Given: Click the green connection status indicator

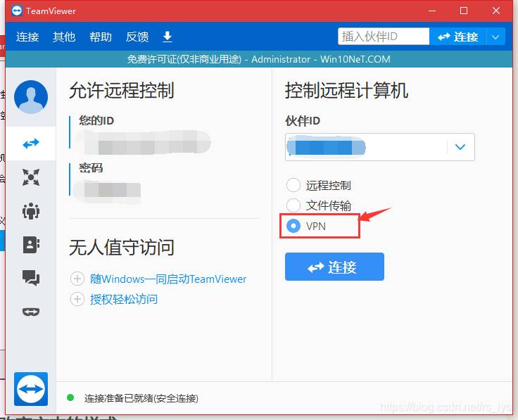Looking at the screenshot, I should [70, 397].
